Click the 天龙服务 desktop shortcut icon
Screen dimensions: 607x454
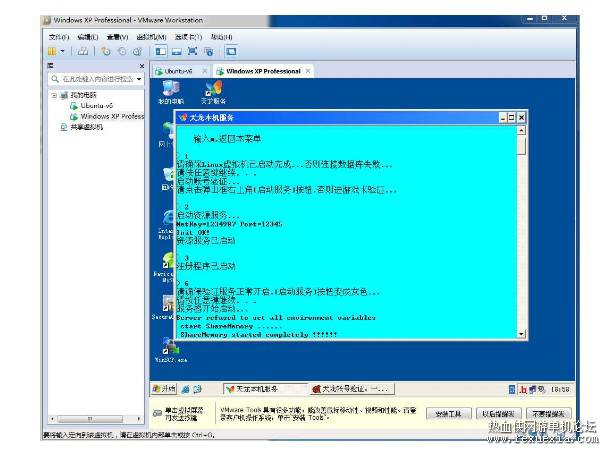[213, 92]
